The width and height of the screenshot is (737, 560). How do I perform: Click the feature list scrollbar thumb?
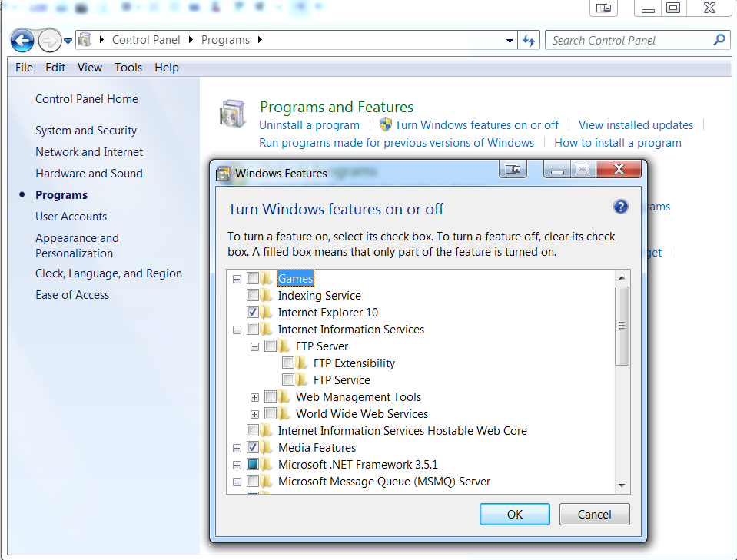point(622,326)
